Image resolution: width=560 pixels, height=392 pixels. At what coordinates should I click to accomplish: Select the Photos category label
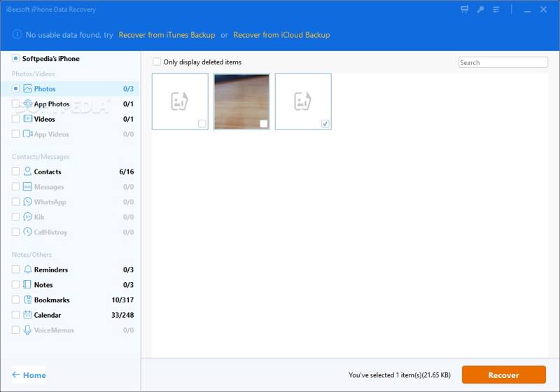pyautogui.click(x=45, y=88)
